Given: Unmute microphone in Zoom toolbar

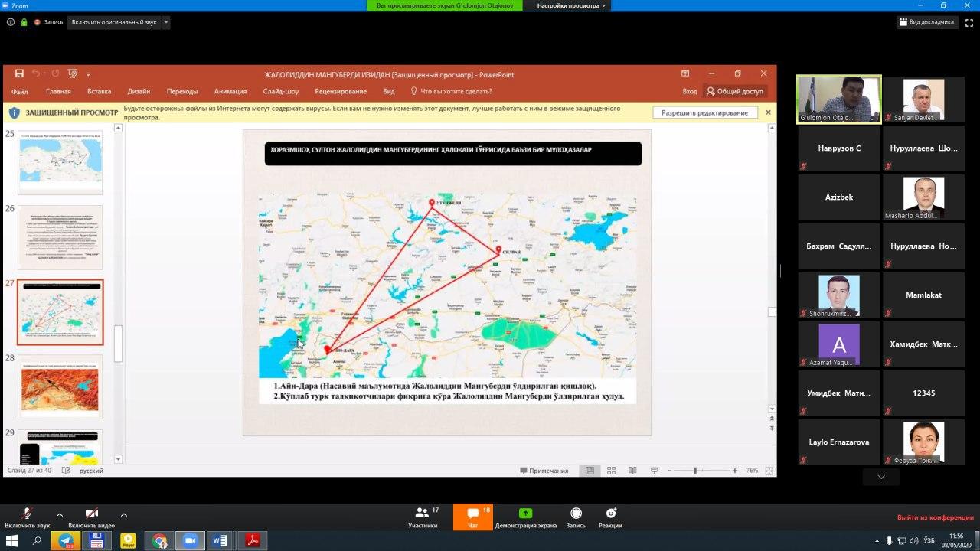Looking at the screenshot, I should [x=27, y=517].
